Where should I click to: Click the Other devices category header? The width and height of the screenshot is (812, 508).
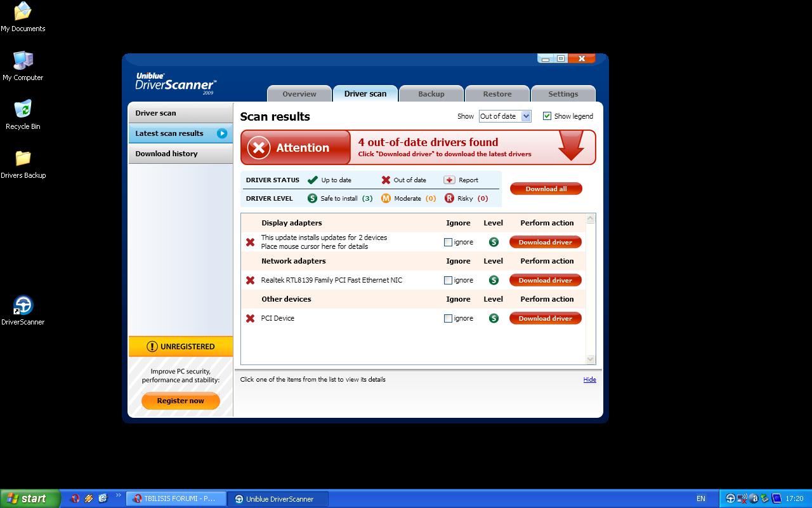click(x=286, y=299)
